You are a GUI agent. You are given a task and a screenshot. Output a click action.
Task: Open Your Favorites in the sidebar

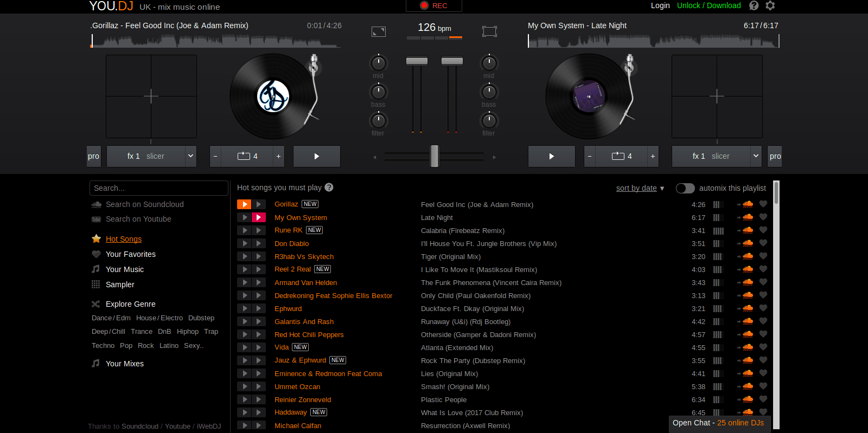131,254
